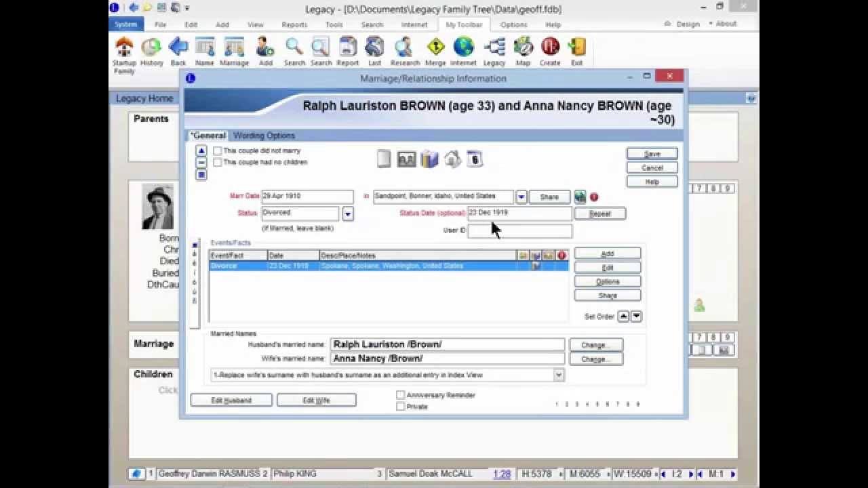
Task: Click the User ID input field
Action: (519, 230)
